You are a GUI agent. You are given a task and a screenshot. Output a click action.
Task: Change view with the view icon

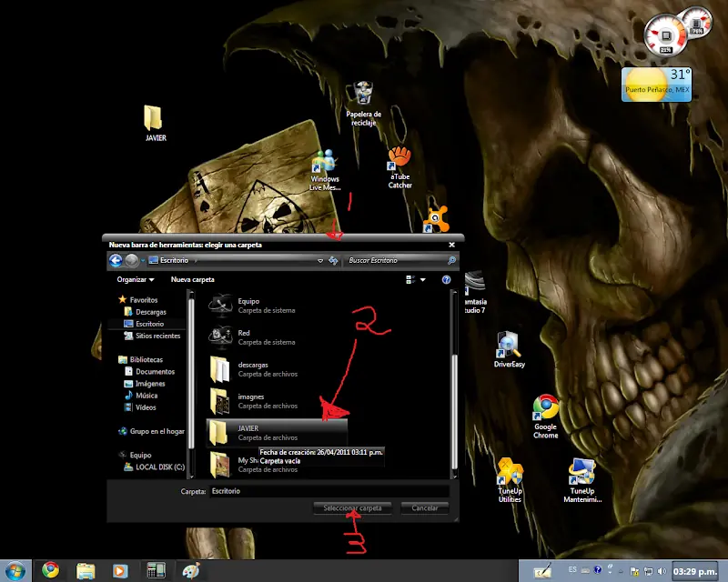click(x=410, y=279)
